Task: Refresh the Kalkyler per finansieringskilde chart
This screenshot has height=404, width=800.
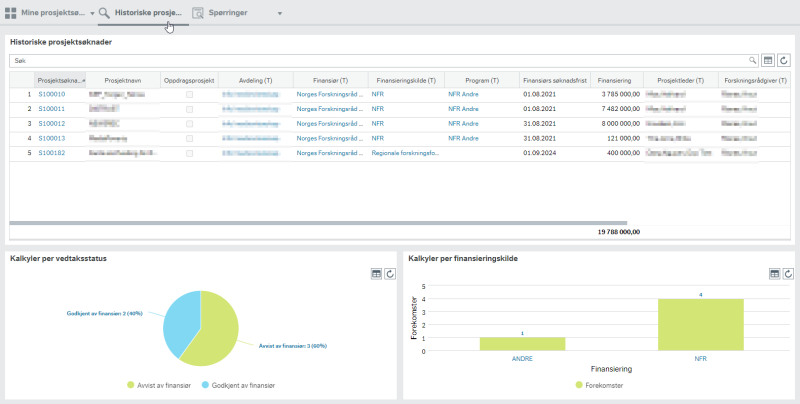Action: pyautogui.click(x=788, y=274)
